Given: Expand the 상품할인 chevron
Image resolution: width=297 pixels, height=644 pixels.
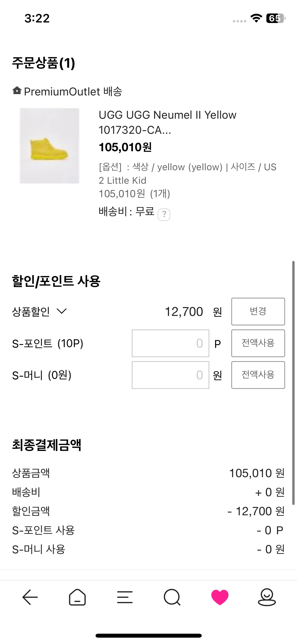Looking at the screenshot, I should click(x=62, y=311).
